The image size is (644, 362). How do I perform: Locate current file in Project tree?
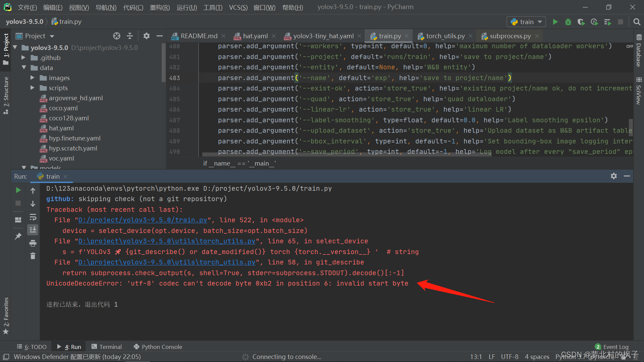tap(116, 36)
